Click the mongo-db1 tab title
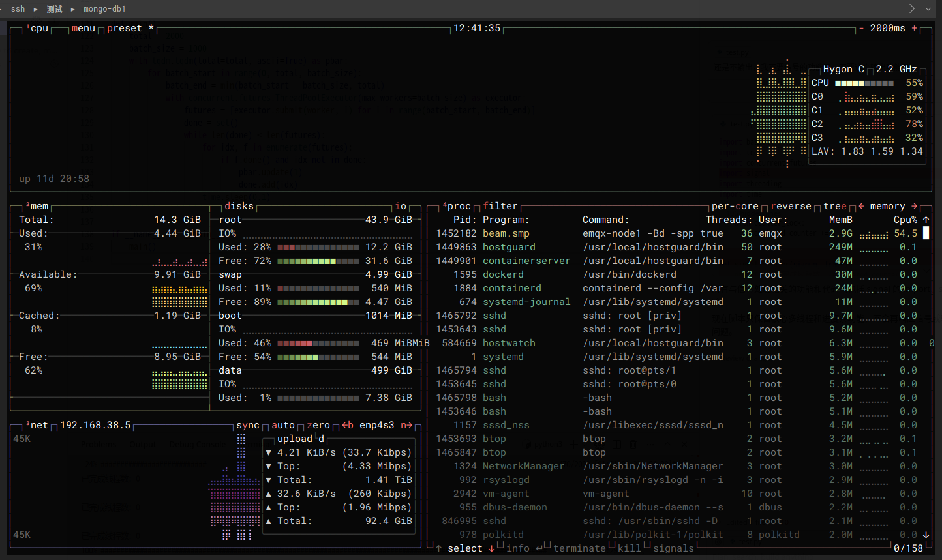Image resolution: width=942 pixels, height=560 pixels. (104, 9)
